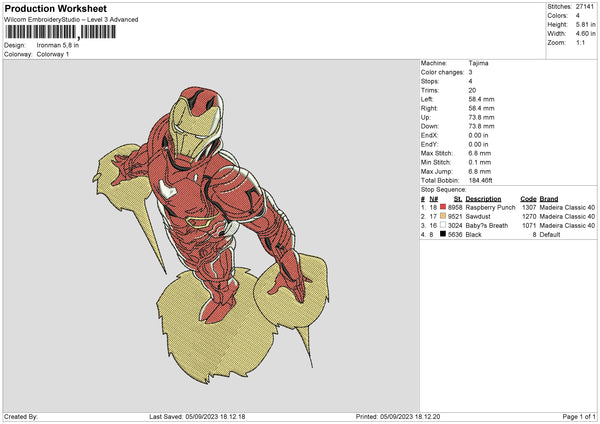Select the width value '4.60 in'
The width and height of the screenshot is (600, 424).
click(585, 34)
